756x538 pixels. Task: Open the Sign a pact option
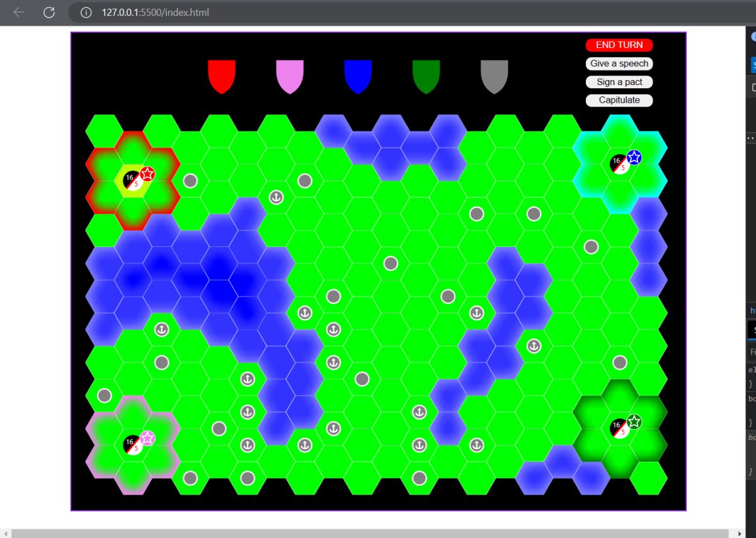[619, 82]
